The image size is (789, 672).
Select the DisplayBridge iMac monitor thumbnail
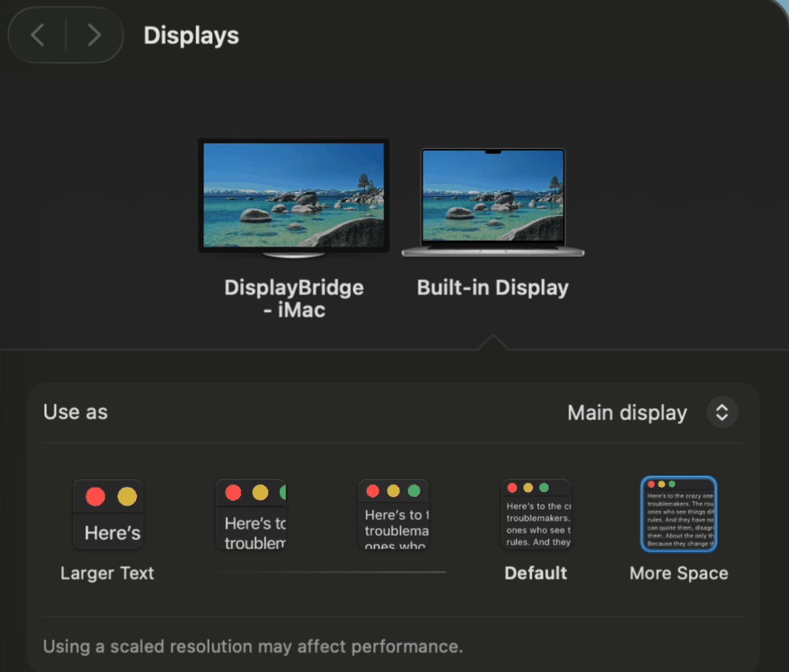[294, 198]
